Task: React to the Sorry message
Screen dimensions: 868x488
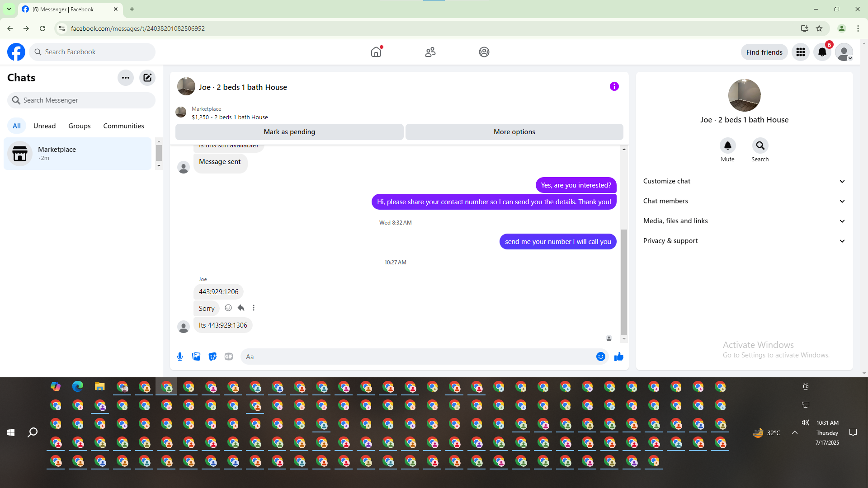Action: [x=228, y=308]
